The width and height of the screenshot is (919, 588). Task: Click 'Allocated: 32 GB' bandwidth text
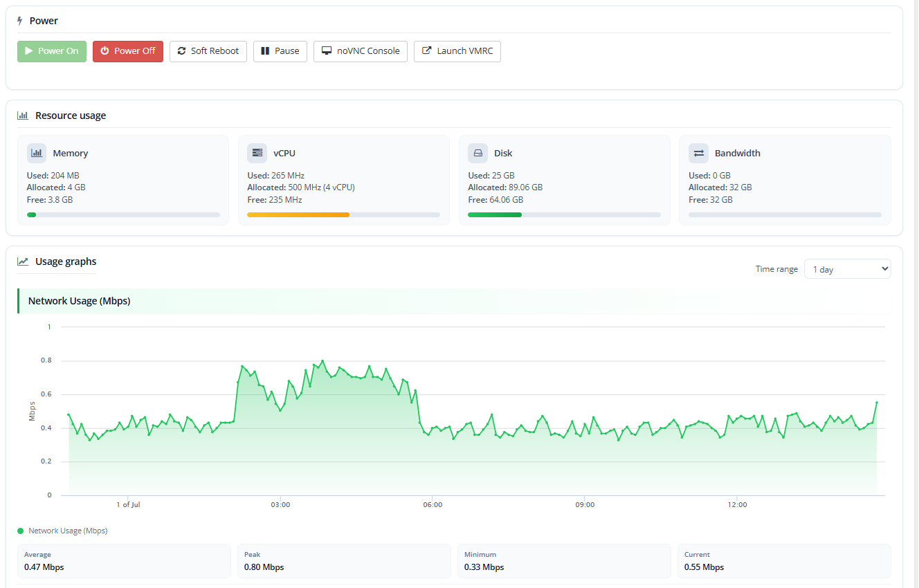pyautogui.click(x=720, y=187)
